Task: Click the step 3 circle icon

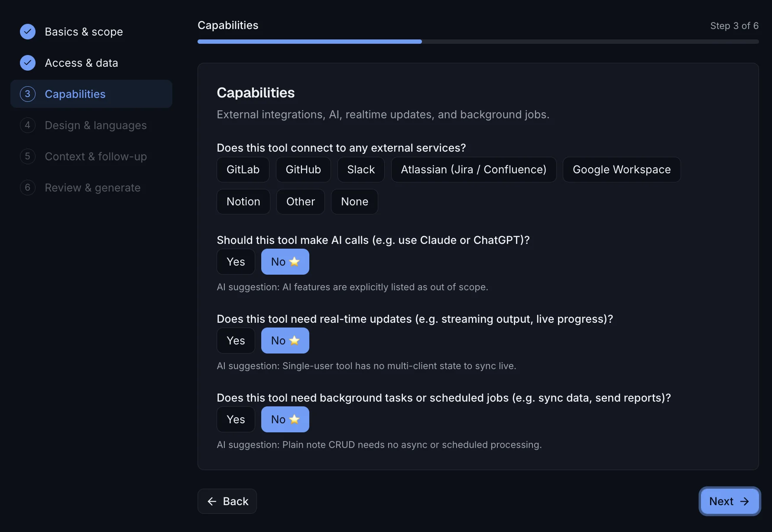Action: pos(28,94)
